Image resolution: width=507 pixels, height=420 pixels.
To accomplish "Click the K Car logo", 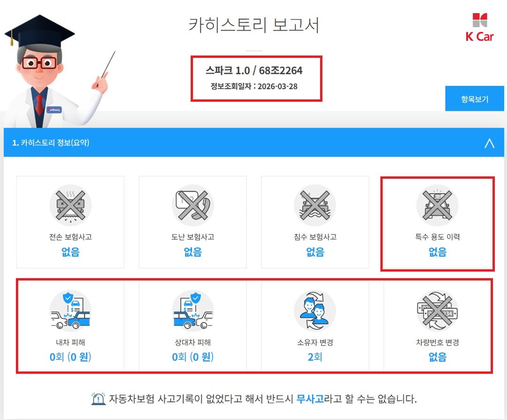I will 479,28.
